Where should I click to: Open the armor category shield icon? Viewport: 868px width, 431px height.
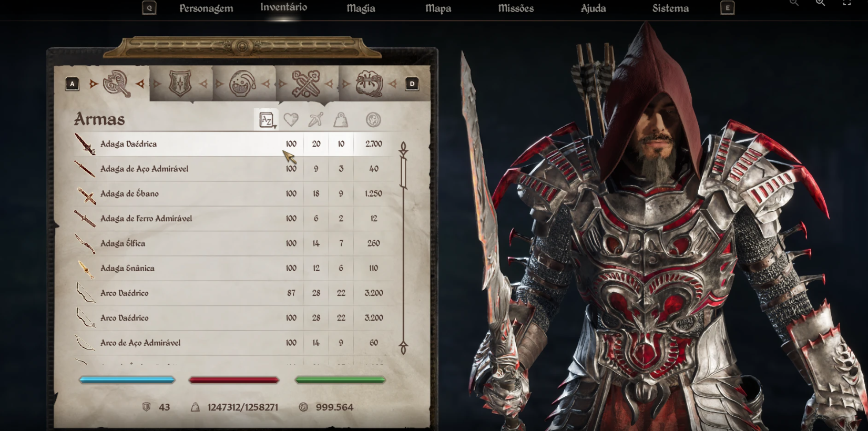pyautogui.click(x=180, y=84)
